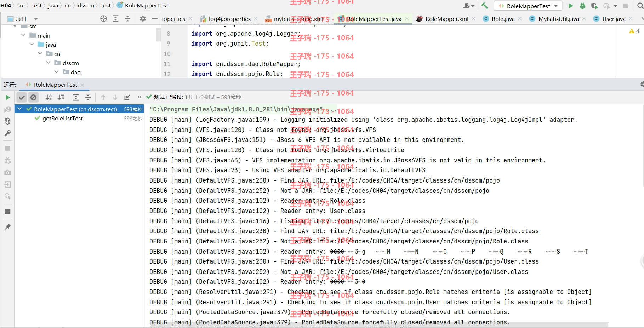Run with profiler from the top toolbar
The image size is (644, 328).
[606, 6]
